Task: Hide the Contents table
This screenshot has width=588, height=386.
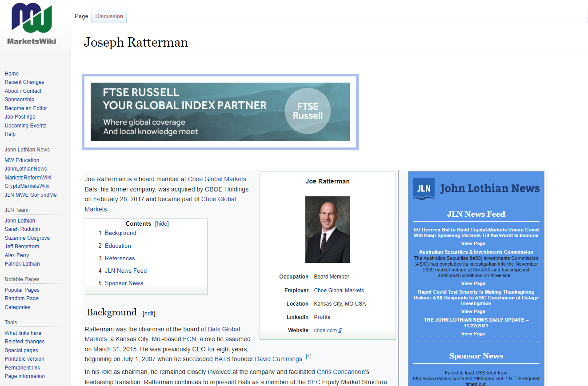Action: point(162,224)
